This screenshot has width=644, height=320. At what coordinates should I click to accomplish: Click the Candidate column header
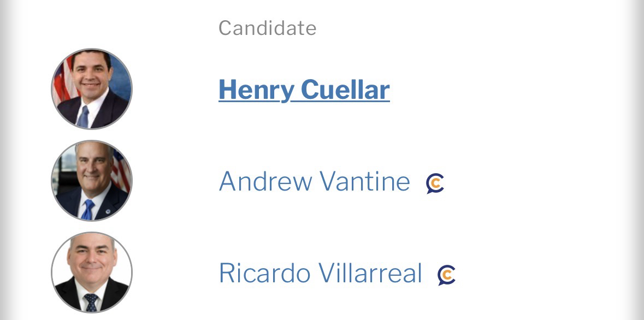(x=267, y=28)
